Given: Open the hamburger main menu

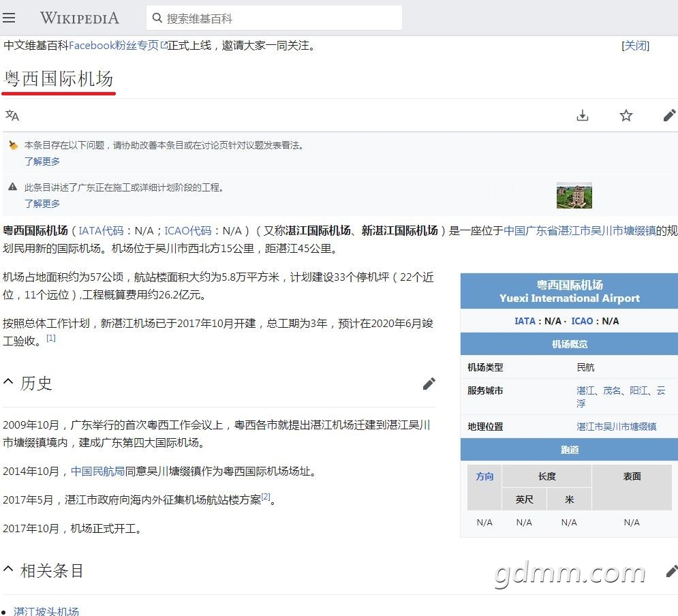Looking at the screenshot, I should 9,18.
